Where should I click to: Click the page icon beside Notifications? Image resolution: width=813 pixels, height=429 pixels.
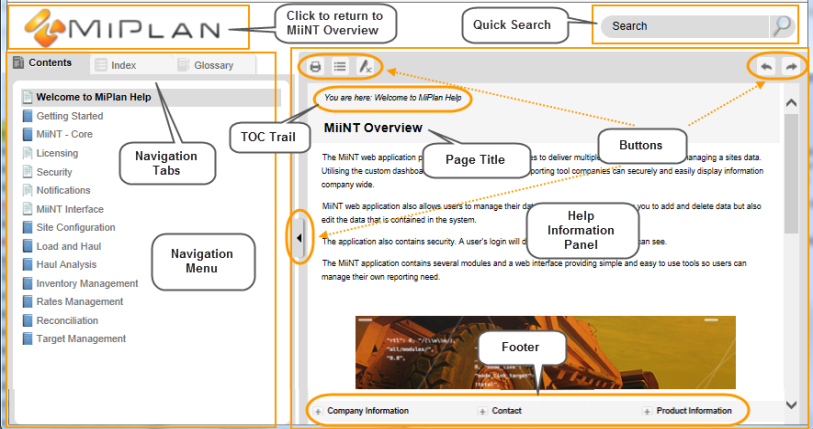(x=27, y=190)
